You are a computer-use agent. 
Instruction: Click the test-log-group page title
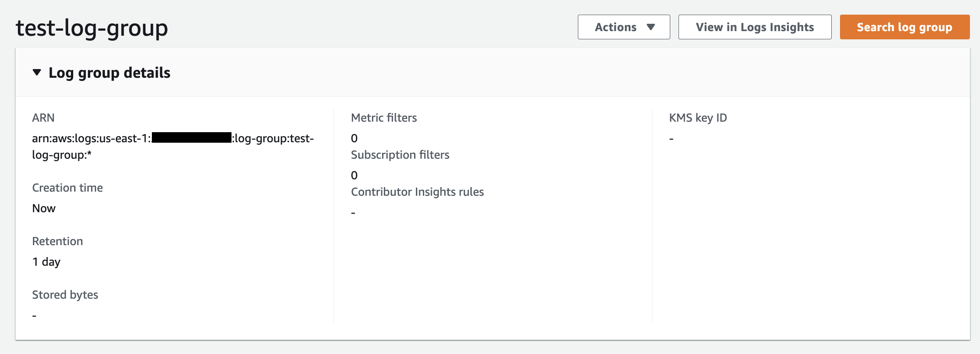[x=92, y=28]
